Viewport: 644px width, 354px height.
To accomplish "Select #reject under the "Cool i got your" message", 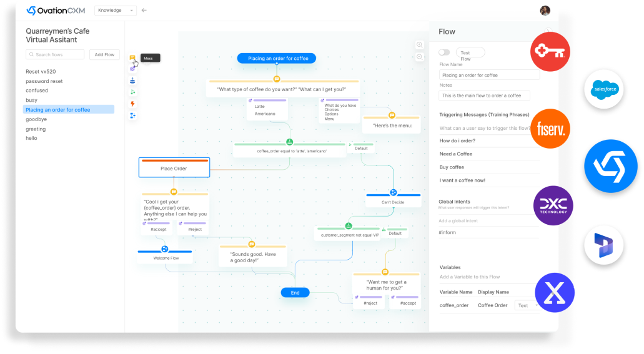I will [192, 229].
